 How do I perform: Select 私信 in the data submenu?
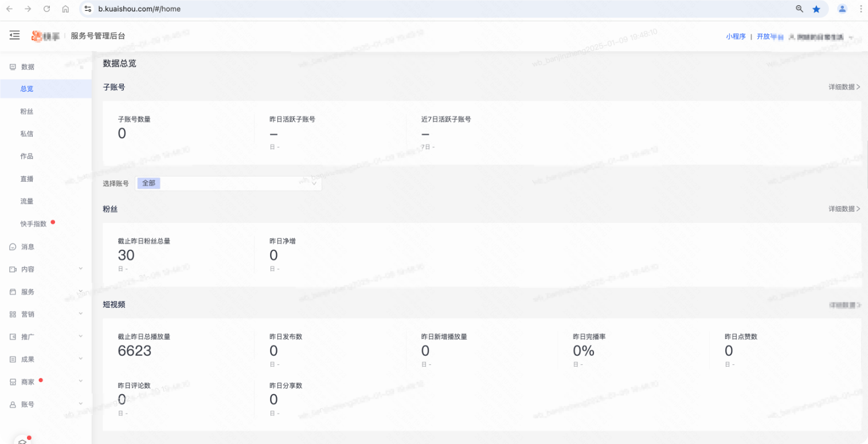[x=27, y=134]
